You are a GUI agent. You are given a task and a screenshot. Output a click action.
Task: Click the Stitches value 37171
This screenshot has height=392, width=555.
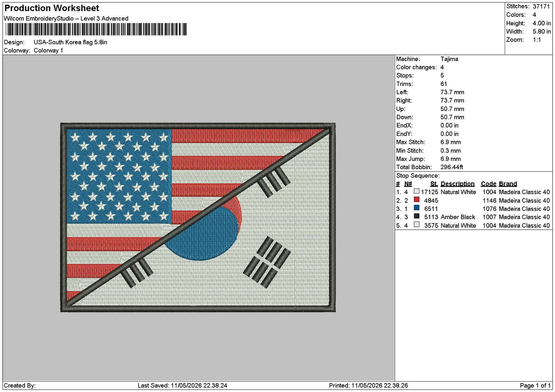(541, 7)
